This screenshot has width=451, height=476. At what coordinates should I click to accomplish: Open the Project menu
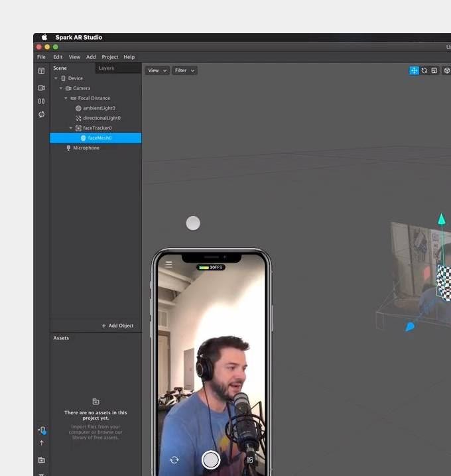pos(109,57)
